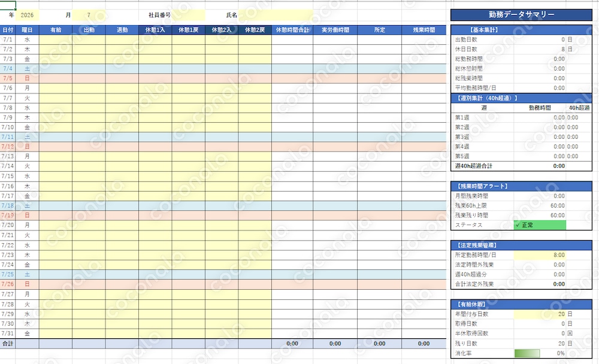
Task: Click the 休憩2戻 column header
Action: [255, 30]
